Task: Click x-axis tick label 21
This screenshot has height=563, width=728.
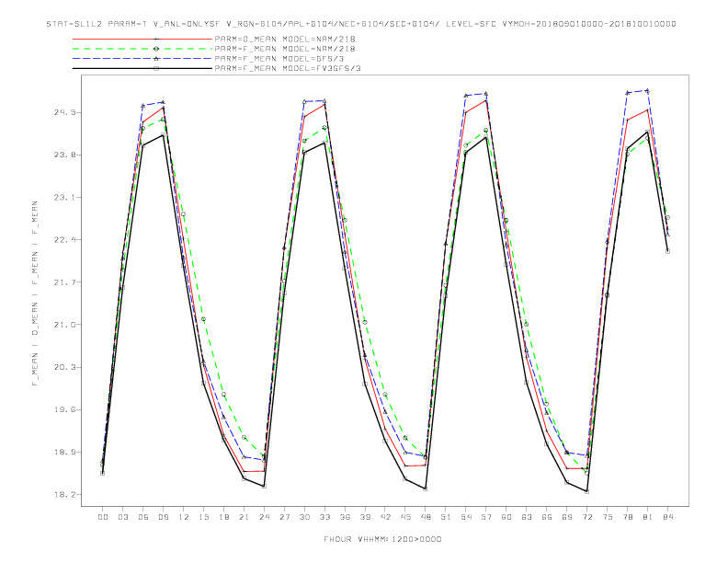Action: tap(244, 517)
